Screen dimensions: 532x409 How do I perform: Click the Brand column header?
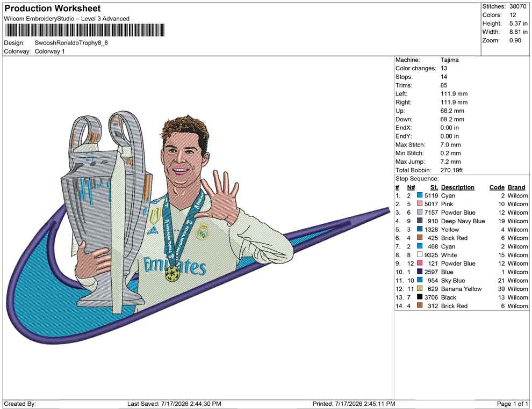tap(516, 187)
